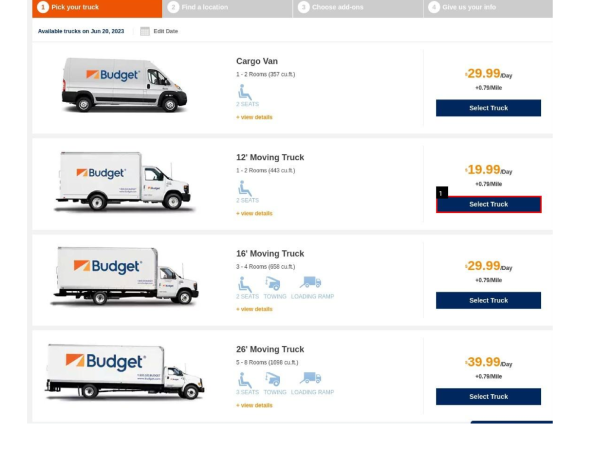Select Truck for the 26' Moving Truck

(x=488, y=396)
